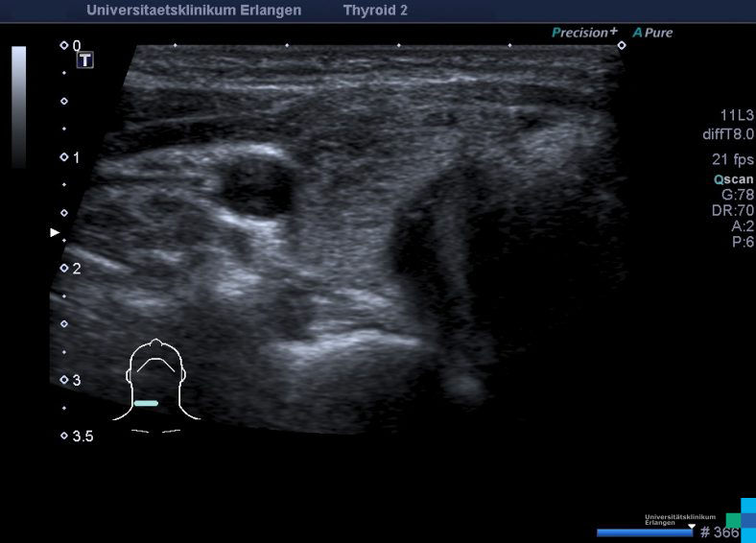The width and height of the screenshot is (756, 543).
Task: Click the blue cine progress bar
Action: click(x=644, y=531)
